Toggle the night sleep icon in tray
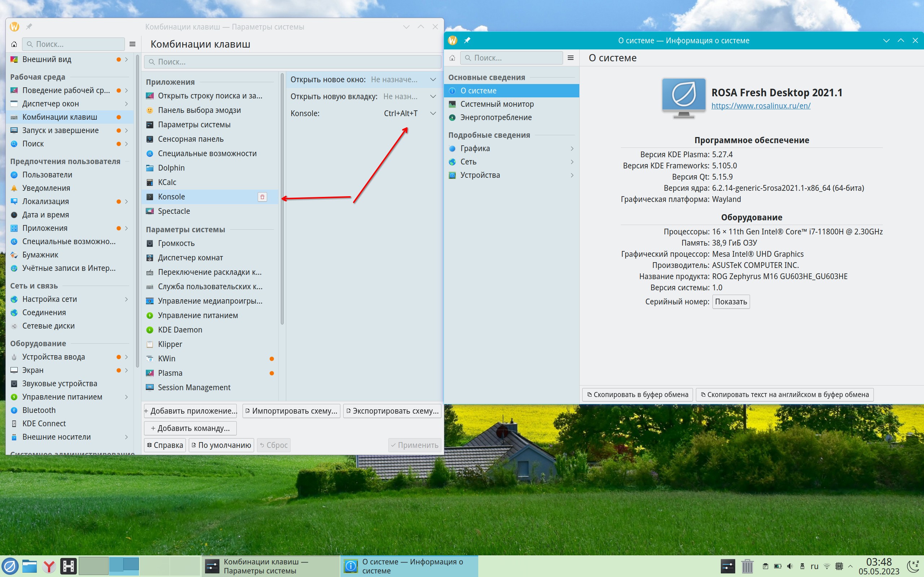924x577 pixels. [x=913, y=566]
